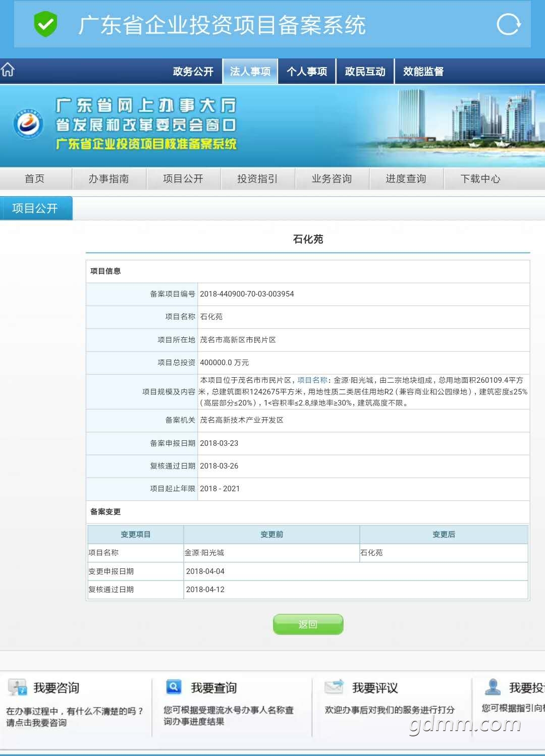Screen dimensions: 545x756
Task: Open the 效能监督 menu
Action: (423, 72)
